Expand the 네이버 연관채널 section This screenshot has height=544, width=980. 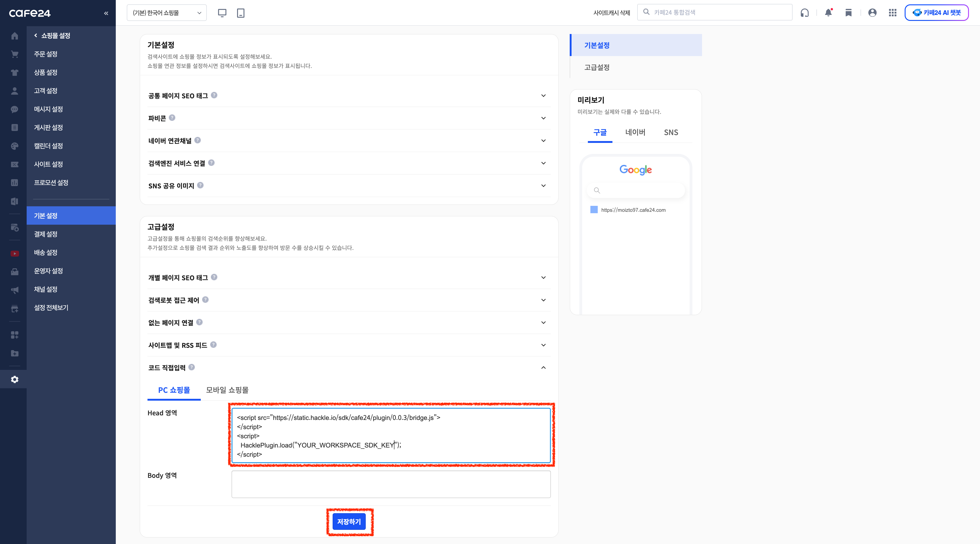(543, 140)
